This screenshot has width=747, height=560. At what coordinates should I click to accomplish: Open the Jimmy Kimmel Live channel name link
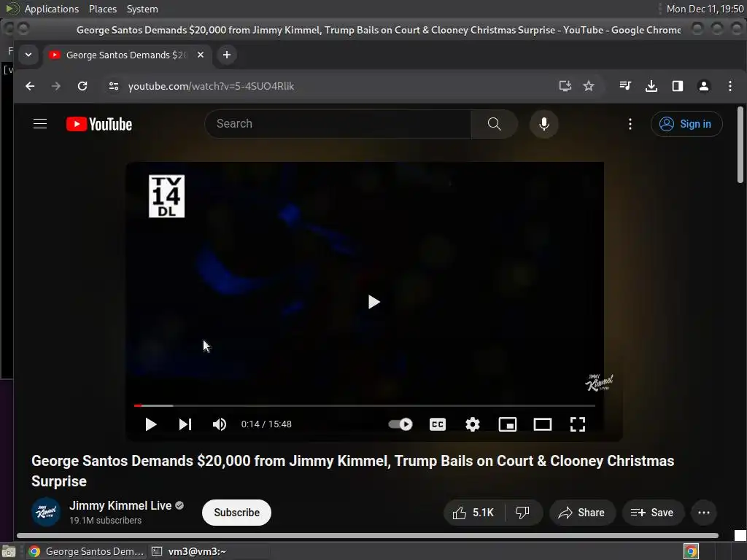pos(120,506)
